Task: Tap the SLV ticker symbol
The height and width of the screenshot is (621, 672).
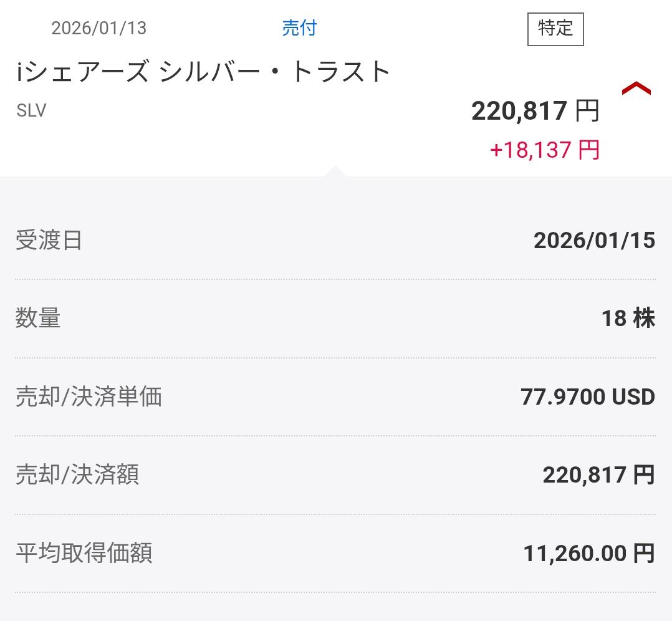Action: [31, 110]
